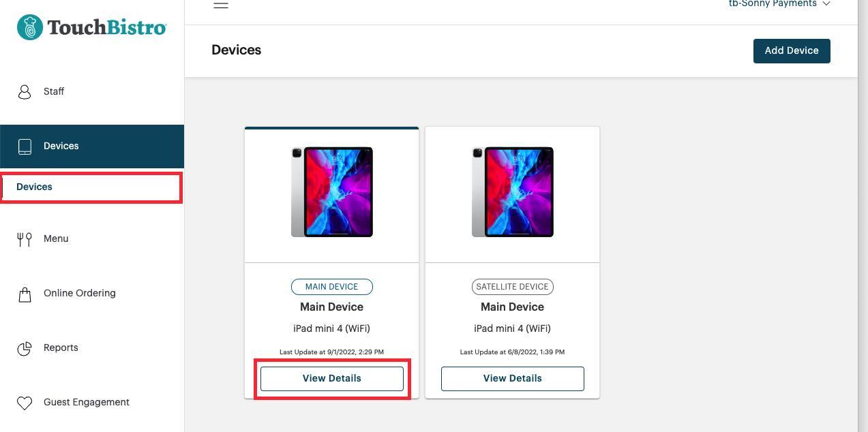Click the Main Device iPad thumbnail

coord(331,191)
